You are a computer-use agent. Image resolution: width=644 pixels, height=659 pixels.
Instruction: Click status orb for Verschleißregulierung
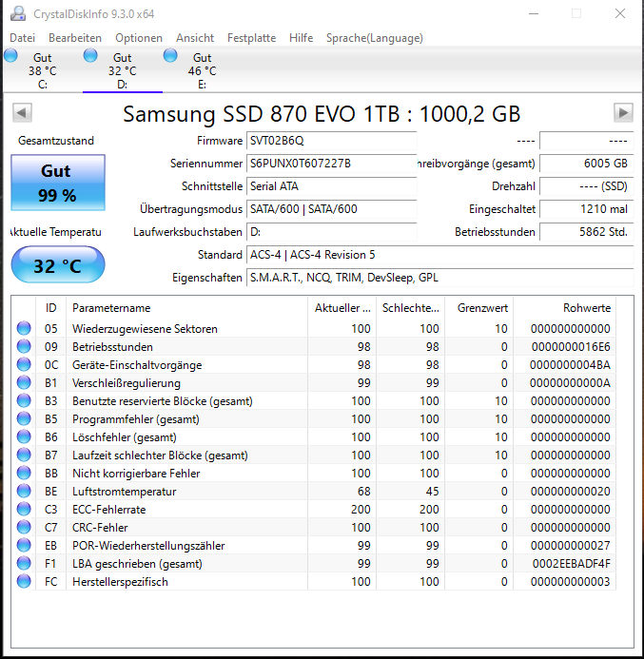tap(24, 382)
